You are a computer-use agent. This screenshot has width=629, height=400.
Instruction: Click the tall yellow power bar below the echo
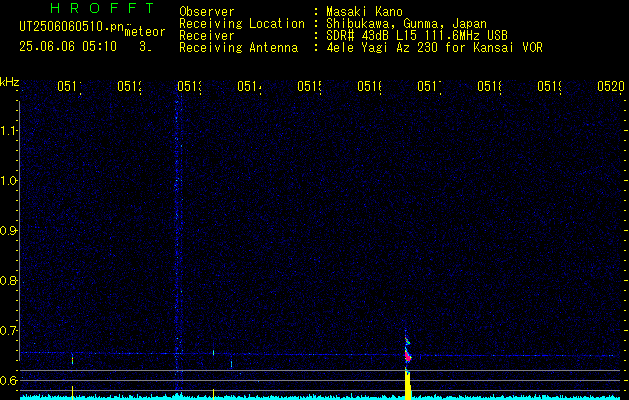point(408,385)
